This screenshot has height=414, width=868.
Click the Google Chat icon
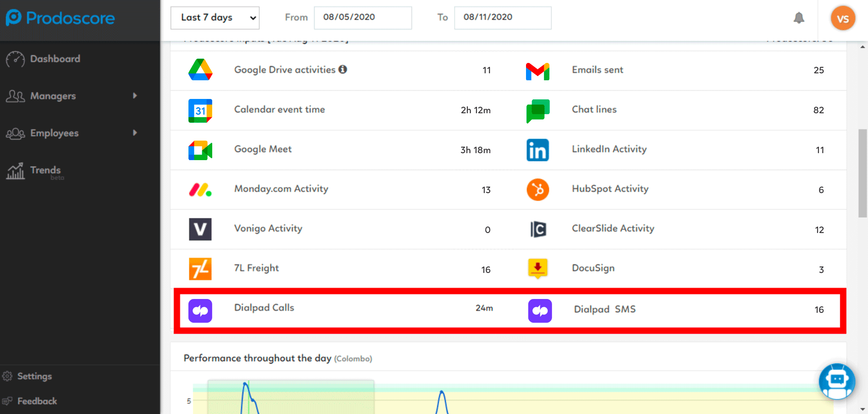pyautogui.click(x=538, y=111)
